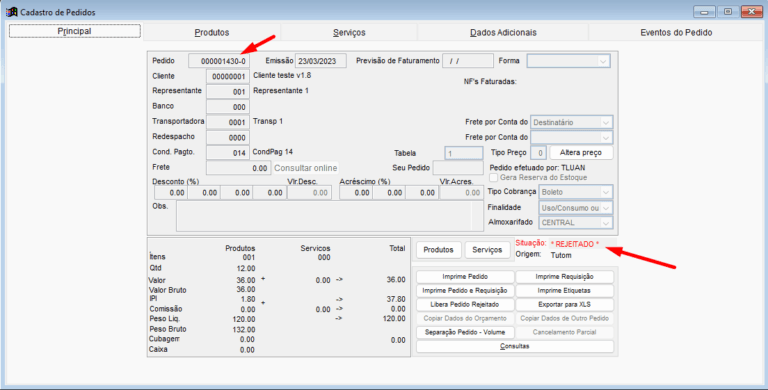This screenshot has height=390, width=768.
Task: Click Imprime Requisição button
Action: pyautogui.click(x=565, y=277)
